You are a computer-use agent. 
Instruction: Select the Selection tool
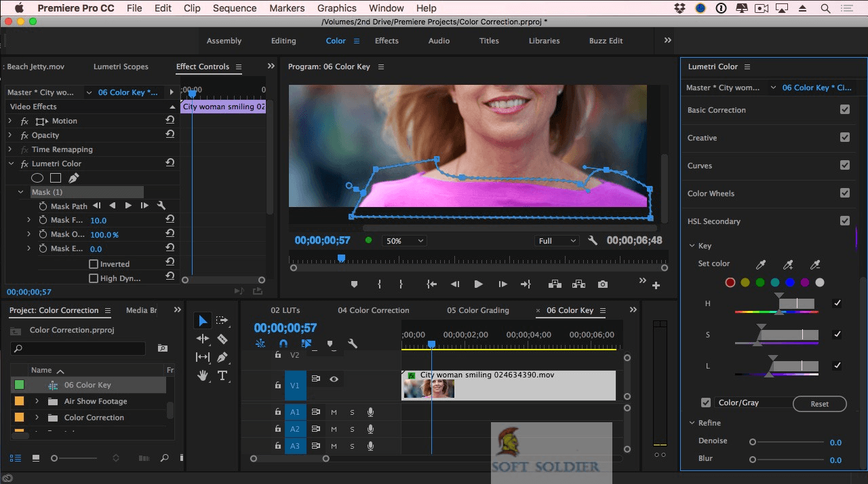tap(203, 321)
